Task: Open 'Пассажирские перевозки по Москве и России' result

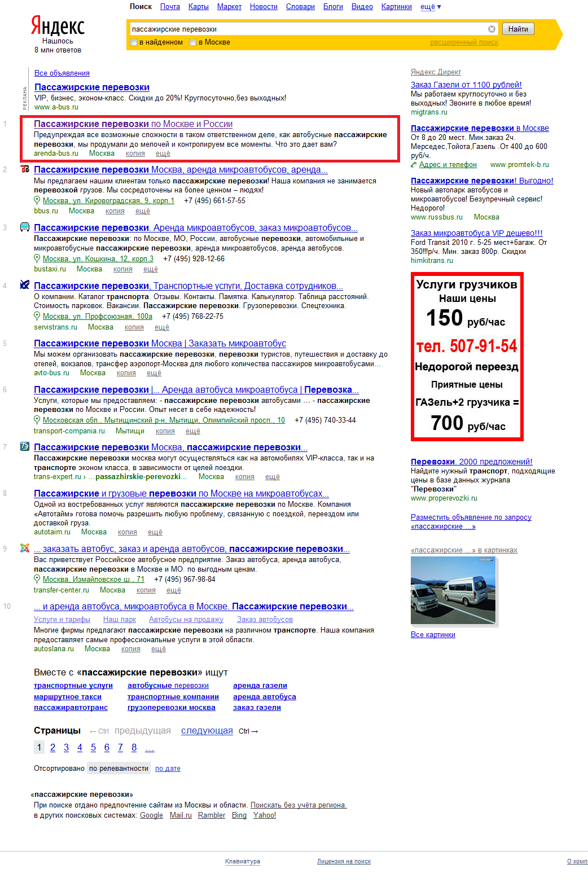Action: pos(133,124)
